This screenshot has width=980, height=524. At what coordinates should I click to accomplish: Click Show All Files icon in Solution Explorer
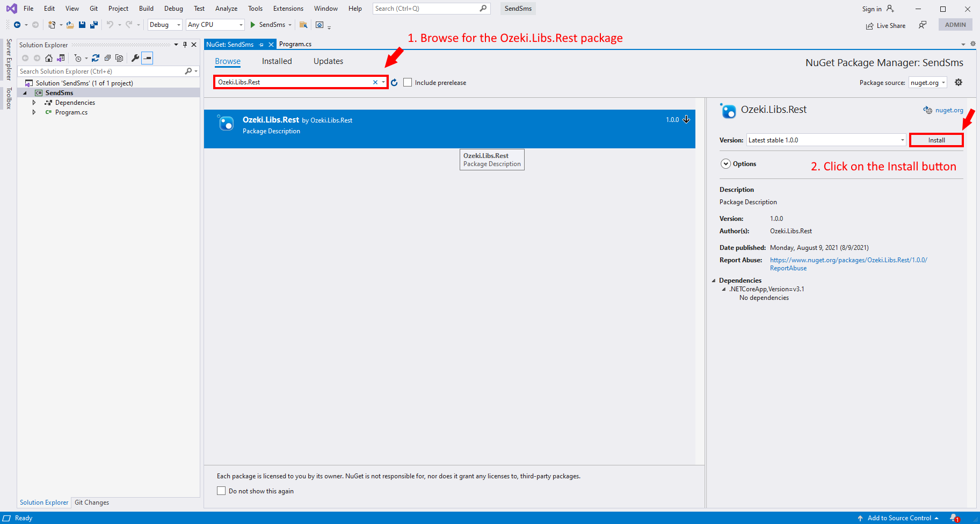click(x=119, y=58)
